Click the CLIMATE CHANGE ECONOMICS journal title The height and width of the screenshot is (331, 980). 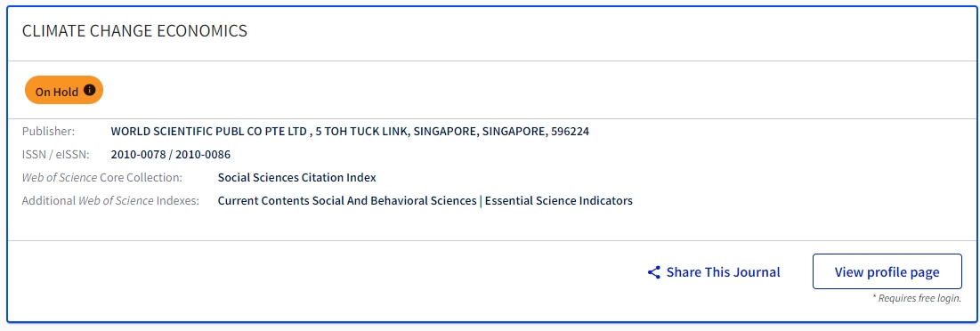(134, 30)
